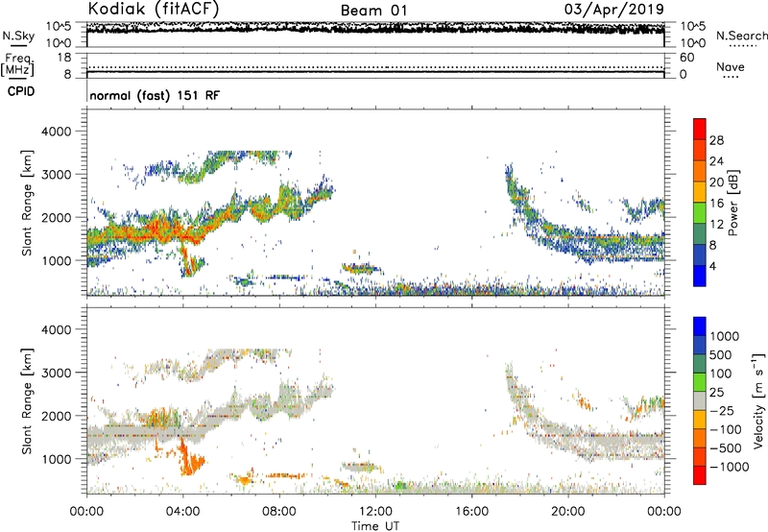This screenshot has height=532, width=768.
Task: Click the 24 label on the power scale
Action: [716, 161]
